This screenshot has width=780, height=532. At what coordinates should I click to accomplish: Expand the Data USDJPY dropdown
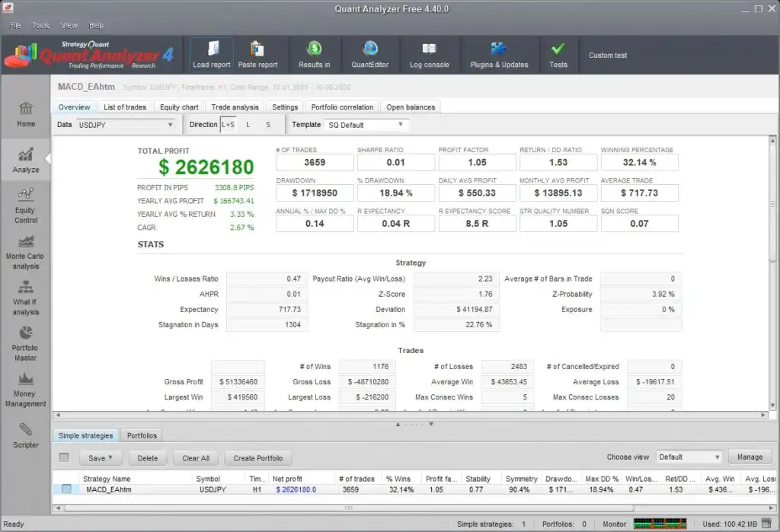click(x=126, y=125)
